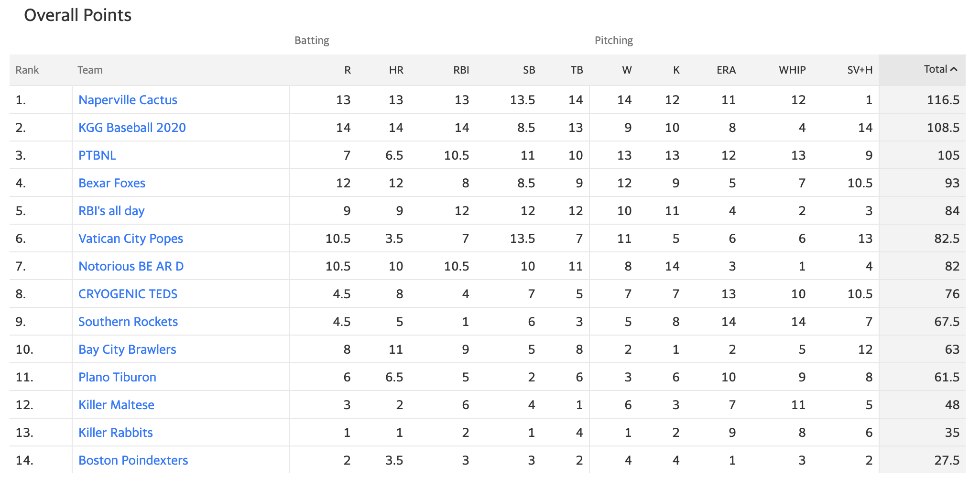The width and height of the screenshot is (980, 478).
Task: Click Southern Rockets team name
Action: tap(128, 322)
